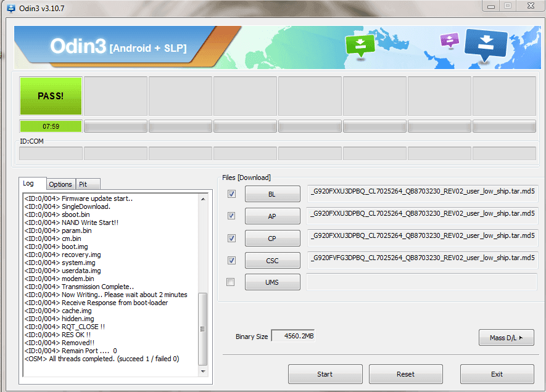
Task: Select log line 'Receive Response from boot-loader'
Action: pos(96,303)
